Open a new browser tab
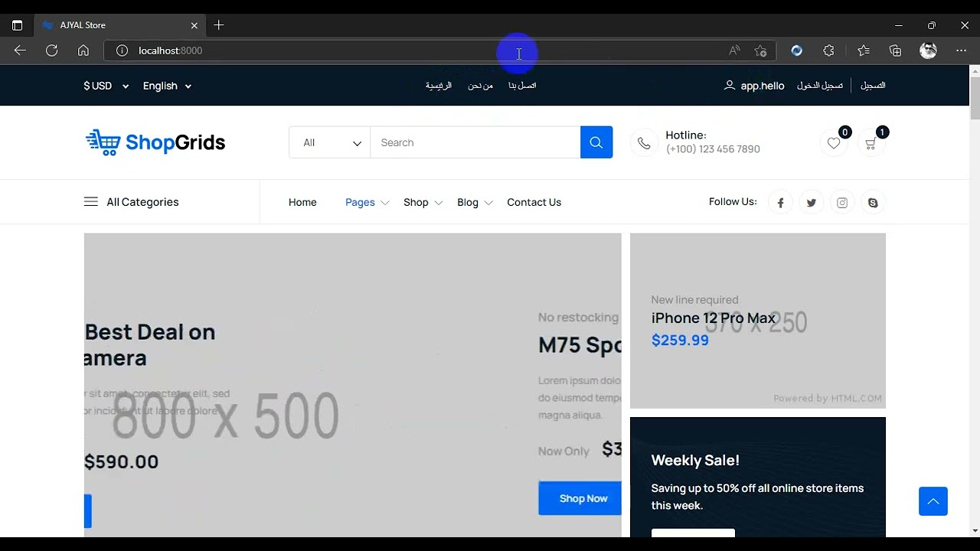Image resolution: width=980 pixels, height=551 pixels. coord(219,25)
